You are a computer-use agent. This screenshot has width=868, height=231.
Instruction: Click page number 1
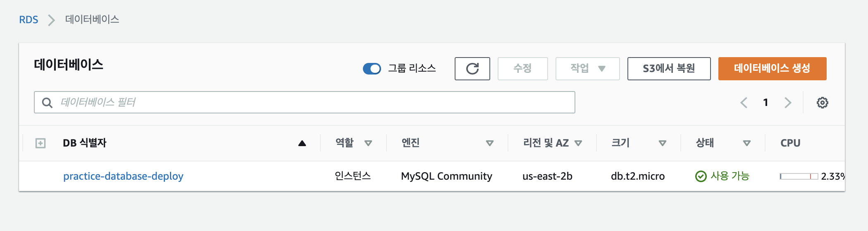[765, 103]
